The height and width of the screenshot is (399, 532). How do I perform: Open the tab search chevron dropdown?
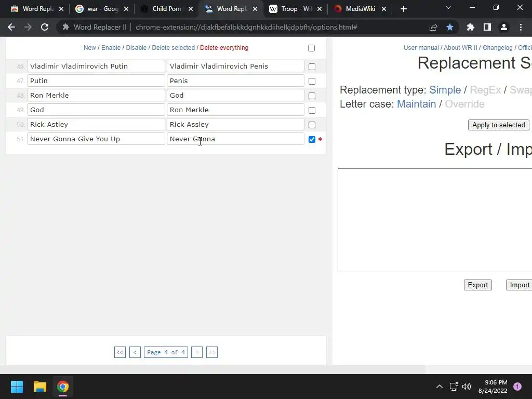pos(448,7)
